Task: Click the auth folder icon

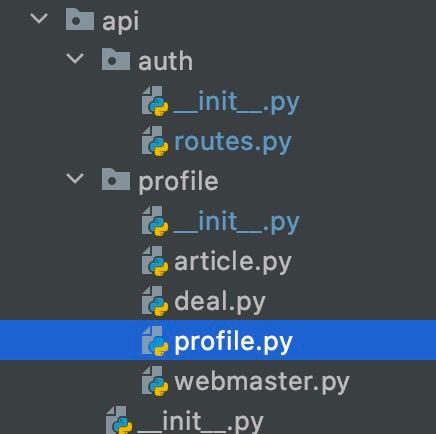Action: tap(116, 59)
